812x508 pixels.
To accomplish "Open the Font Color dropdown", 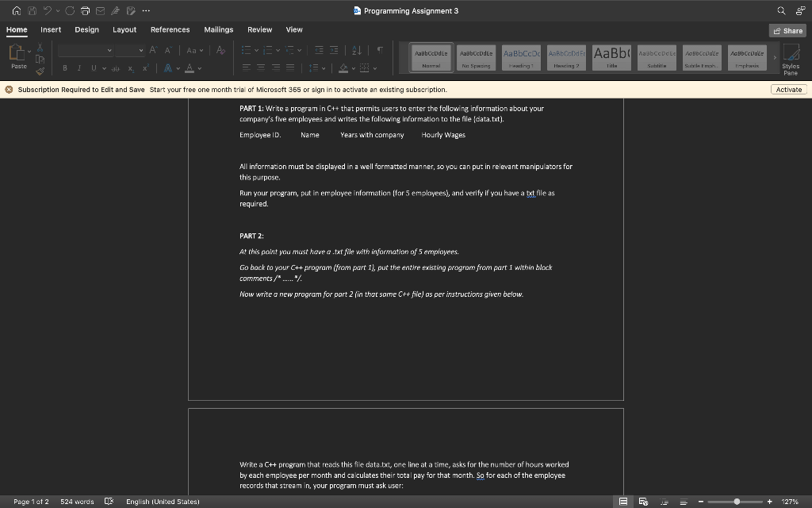I will click(198, 67).
